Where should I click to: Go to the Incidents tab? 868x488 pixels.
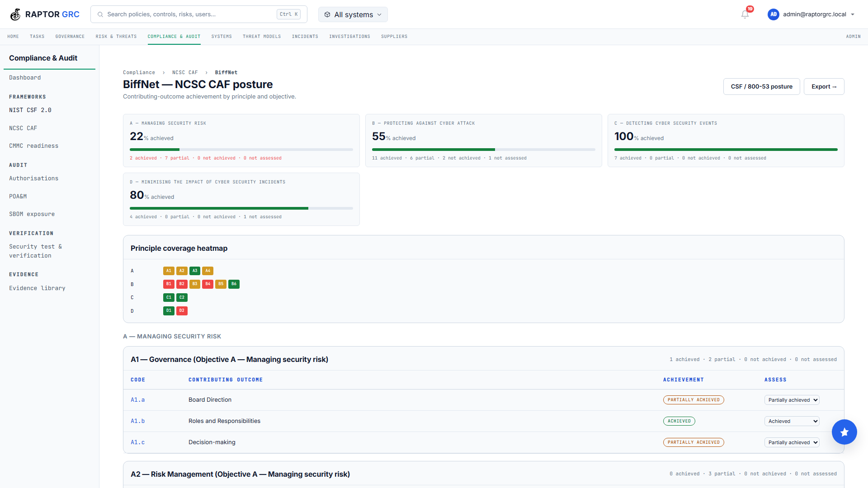click(x=305, y=37)
